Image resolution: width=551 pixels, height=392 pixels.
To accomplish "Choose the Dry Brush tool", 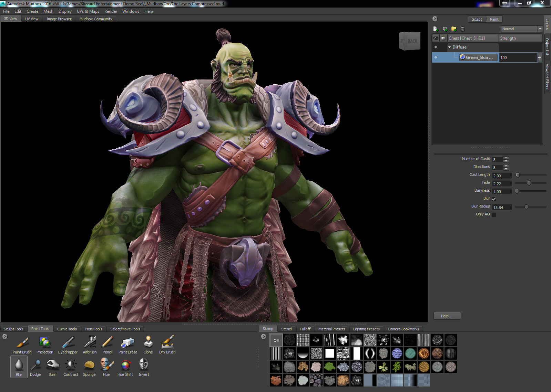I will click(x=167, y=345).
